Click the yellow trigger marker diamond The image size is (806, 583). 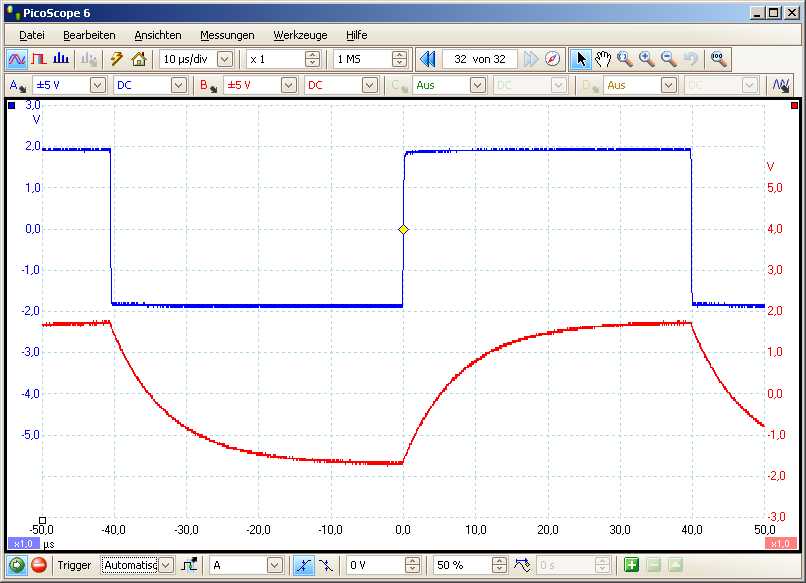404,230
